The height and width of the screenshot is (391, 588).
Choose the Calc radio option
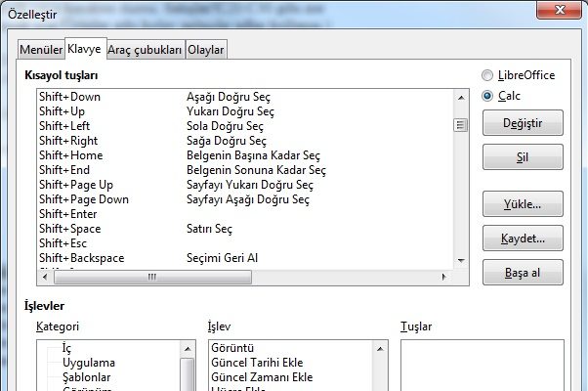pyautogui.click(x=487, y=96)
